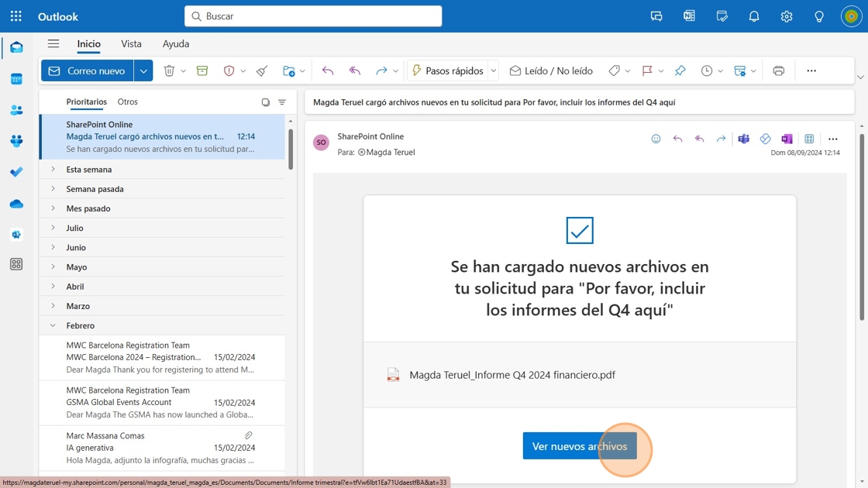
Task: Open the message list filter icon
Action: tap(282, 101)
